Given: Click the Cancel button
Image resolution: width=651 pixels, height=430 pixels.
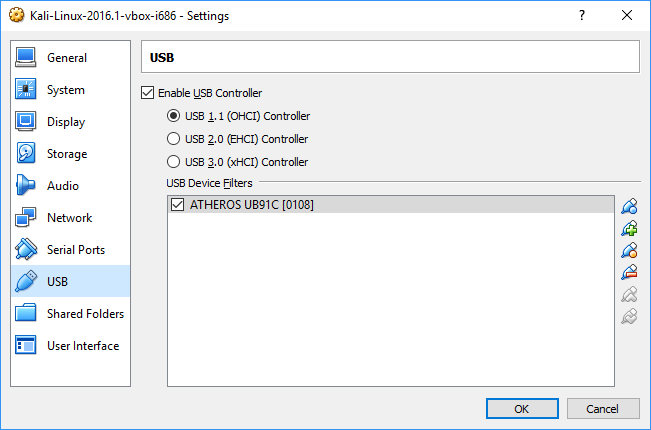Looking at the screenshot, I should pos(603,409).
